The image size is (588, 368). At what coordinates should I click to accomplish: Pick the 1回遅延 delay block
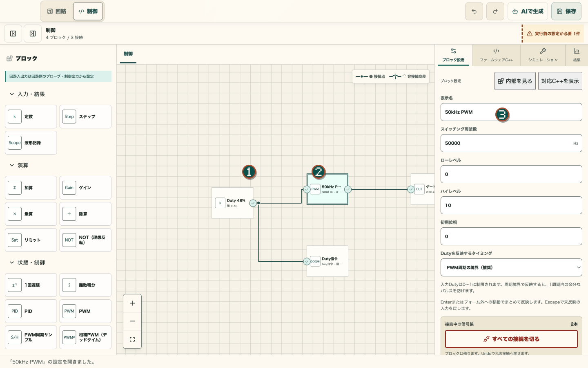point(31,285)
